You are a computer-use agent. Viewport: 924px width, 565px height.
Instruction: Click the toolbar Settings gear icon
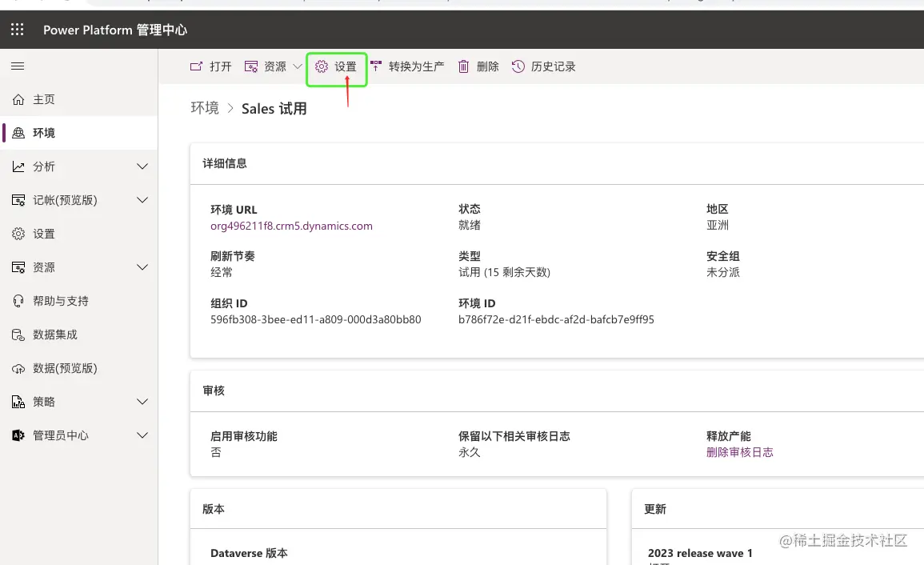pos(321,66)
